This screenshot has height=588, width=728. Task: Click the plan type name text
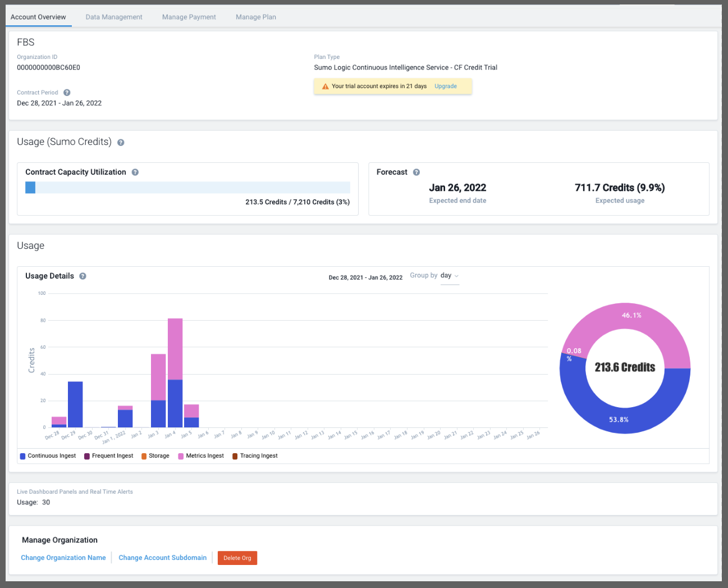(x=405, y=67)
